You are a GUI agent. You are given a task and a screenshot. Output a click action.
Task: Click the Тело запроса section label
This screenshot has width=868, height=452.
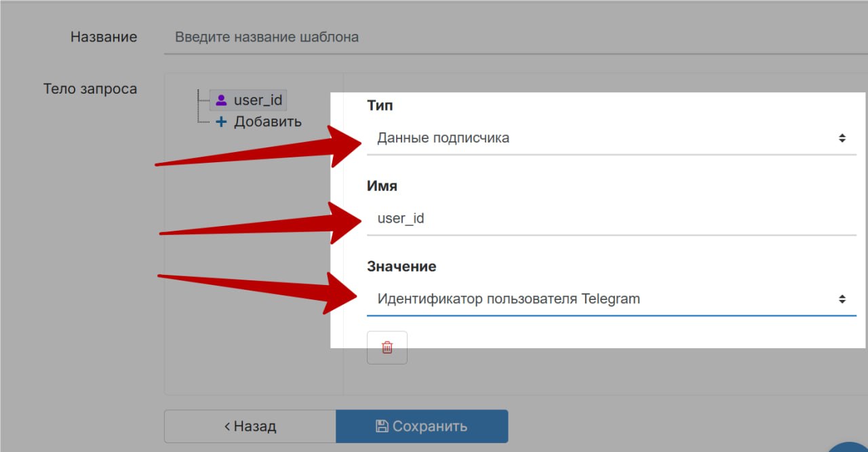(x=90, y=89)
